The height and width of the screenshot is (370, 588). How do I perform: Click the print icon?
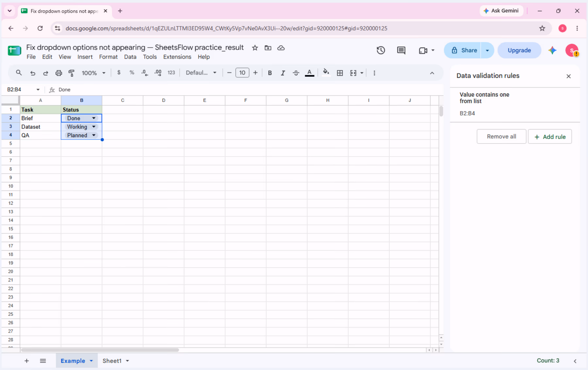(x=58, y=73)
